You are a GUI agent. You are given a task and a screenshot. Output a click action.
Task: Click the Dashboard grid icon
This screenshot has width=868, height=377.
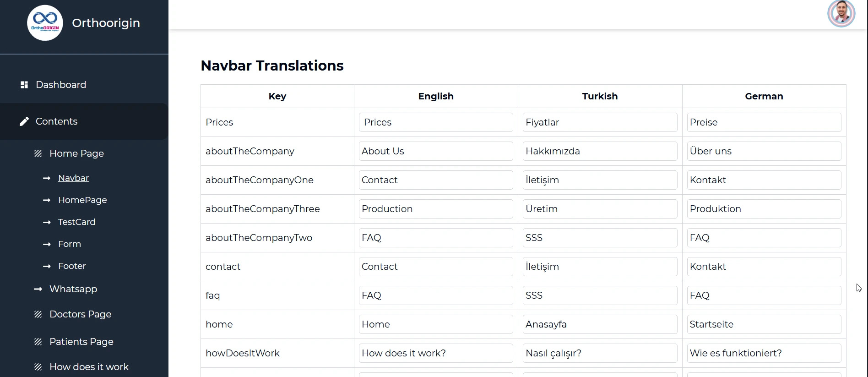click(x=24, y=85)
